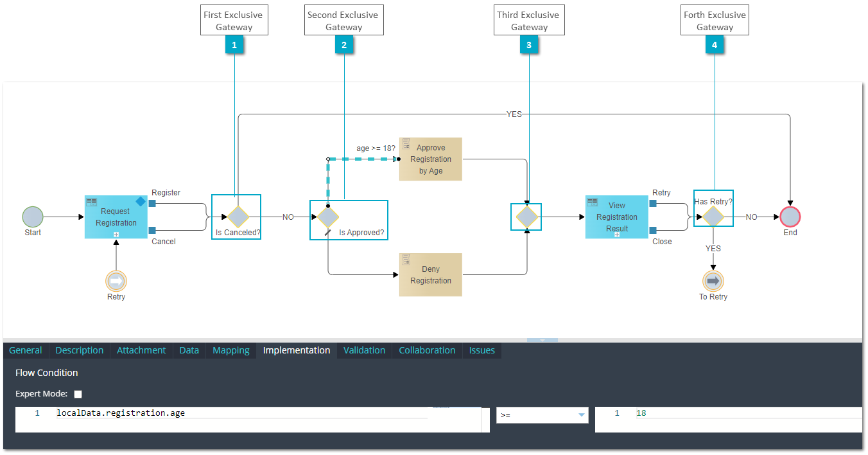Click the NO label before End
The width and height of the screenshot is (868, 455).
click(x=752, y=217)
